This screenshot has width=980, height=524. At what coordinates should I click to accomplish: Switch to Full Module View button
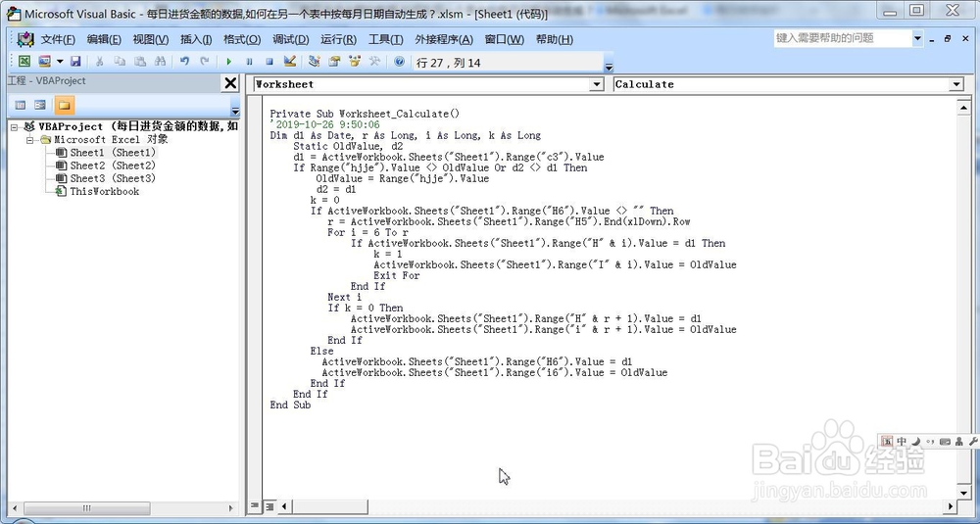tap(269, 506)
